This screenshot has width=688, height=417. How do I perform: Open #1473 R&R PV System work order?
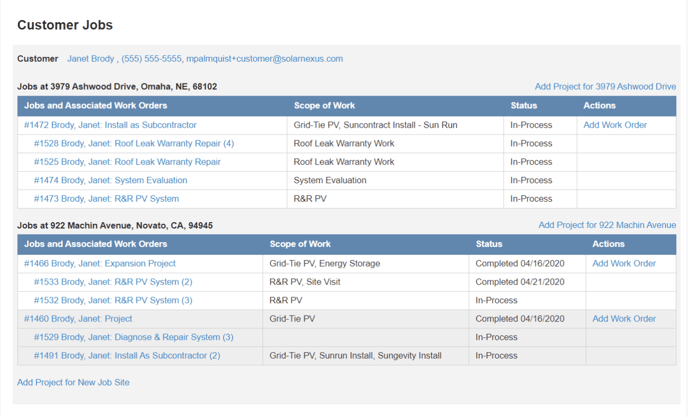tap(106, 199)
